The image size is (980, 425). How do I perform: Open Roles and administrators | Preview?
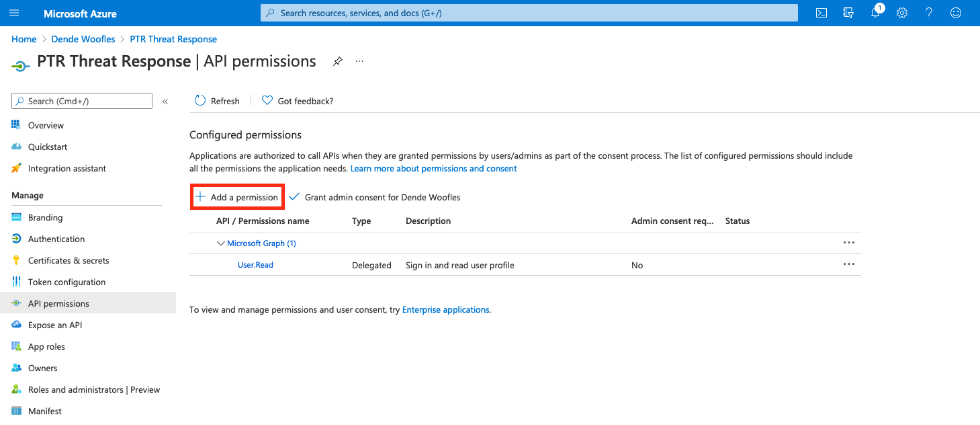94,389
